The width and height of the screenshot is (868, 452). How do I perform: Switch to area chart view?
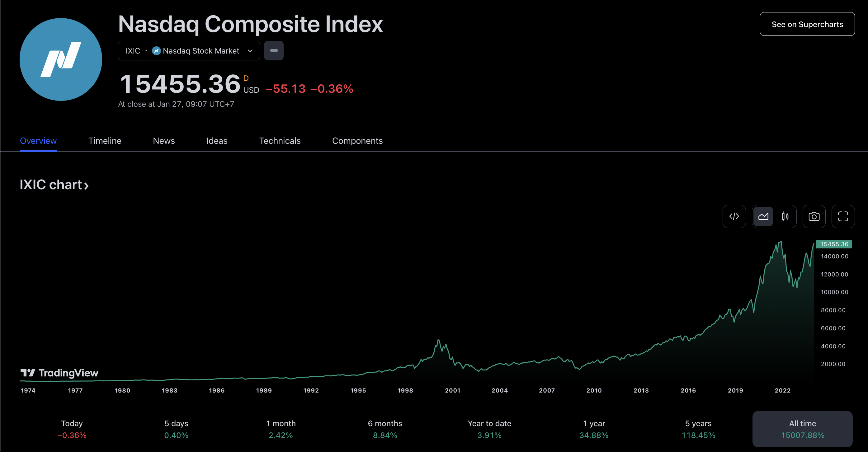coord(763,216)
